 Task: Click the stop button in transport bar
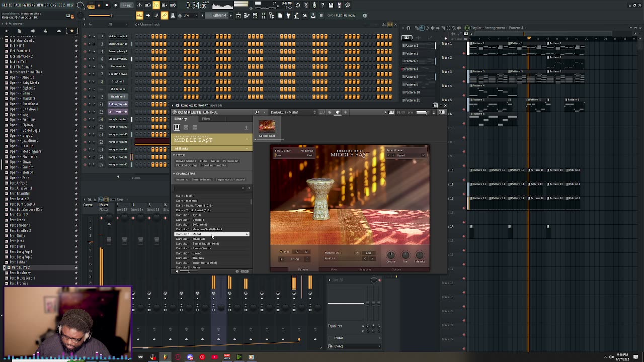click(107, 6)
